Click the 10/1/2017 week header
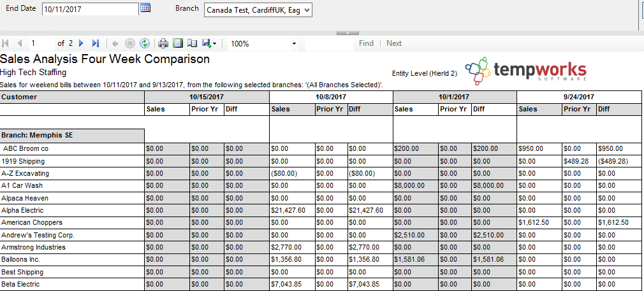The height and width of the screenshot is (291, 644). pyautogui.click(x=455, y=97)
